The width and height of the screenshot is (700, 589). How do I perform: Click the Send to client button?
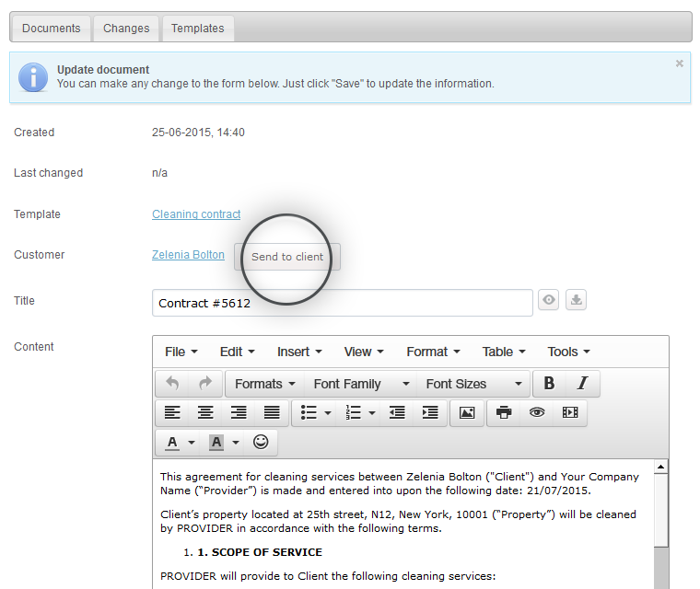(287, 257)
